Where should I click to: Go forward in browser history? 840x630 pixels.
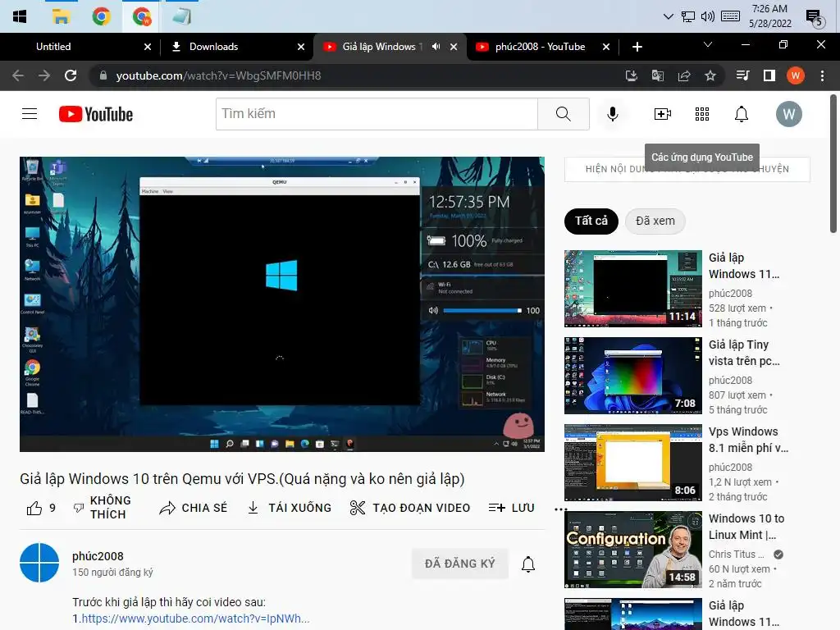(44, 75)
